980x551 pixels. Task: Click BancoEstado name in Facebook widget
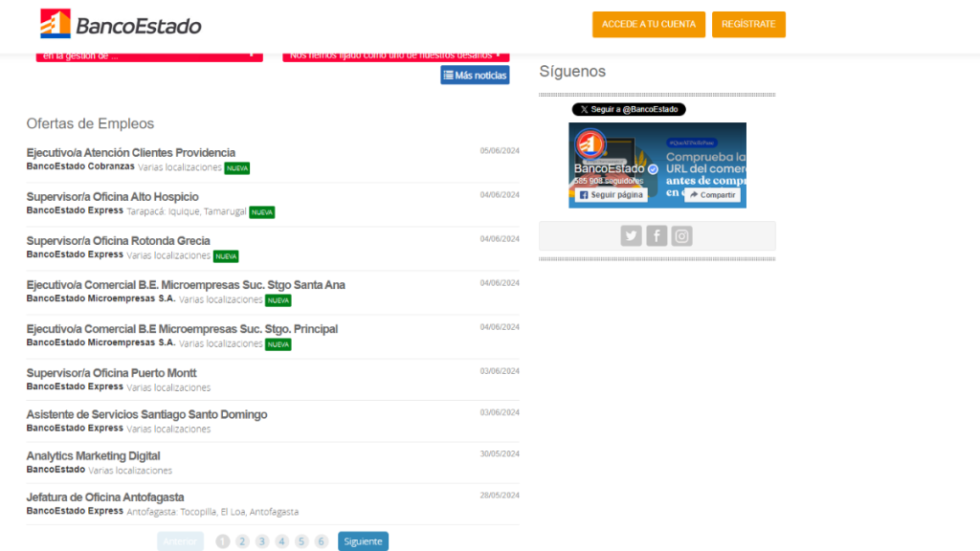pos(610,168)
